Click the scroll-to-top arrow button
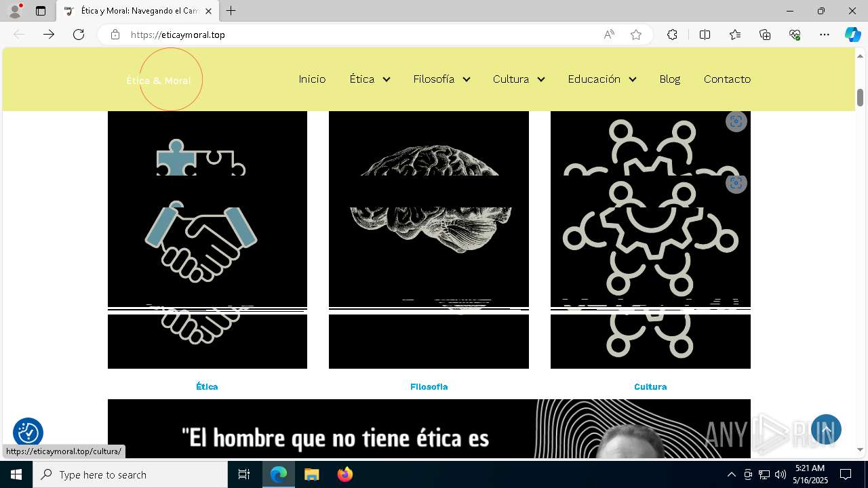This screenshot has width=868, height=488. pyautogui.click(x=826, y=430)
